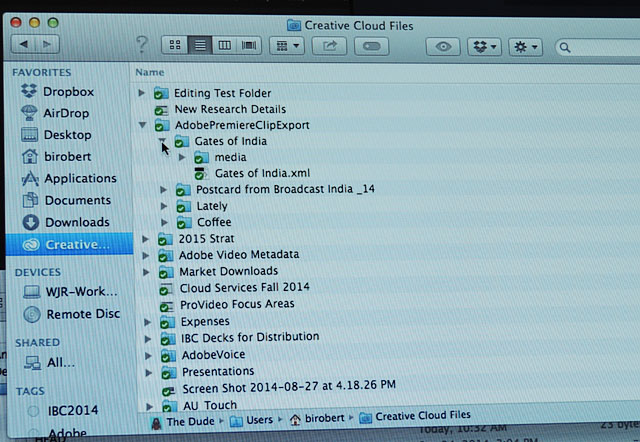The height and width of the screenshot is (442, 640).
Task: Open AirDrop in the sidebar
Action: (55, 113)
